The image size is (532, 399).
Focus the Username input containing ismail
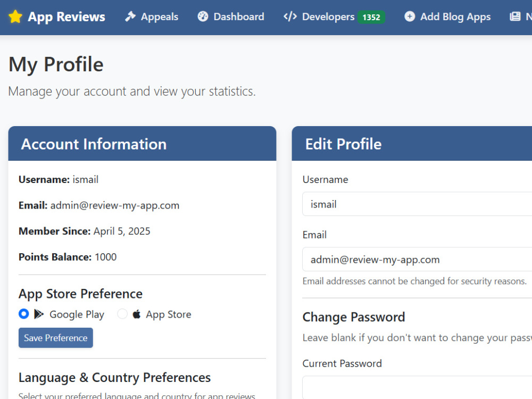[417, 204]
